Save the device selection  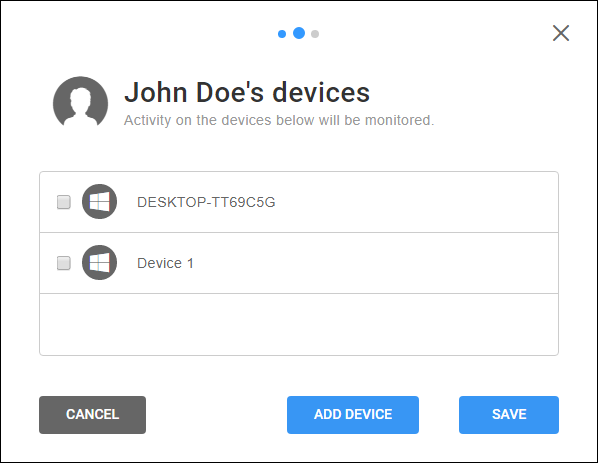(509, 415)
